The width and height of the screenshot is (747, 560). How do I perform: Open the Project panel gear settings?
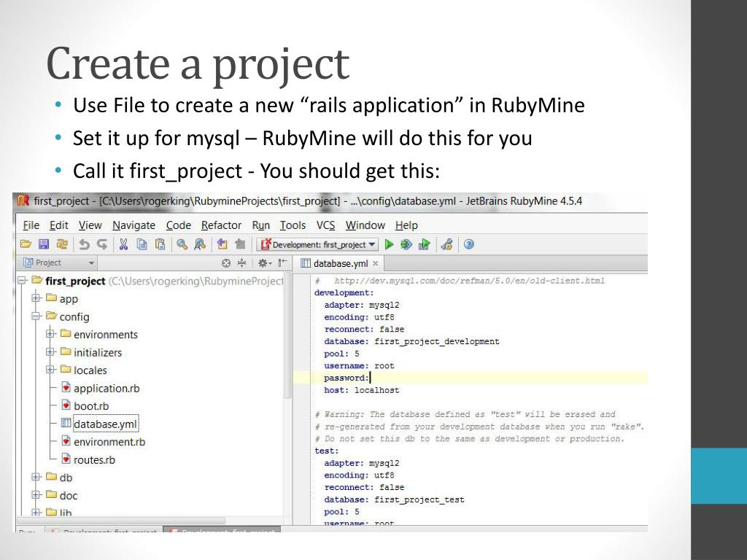(x=263, y=262)
